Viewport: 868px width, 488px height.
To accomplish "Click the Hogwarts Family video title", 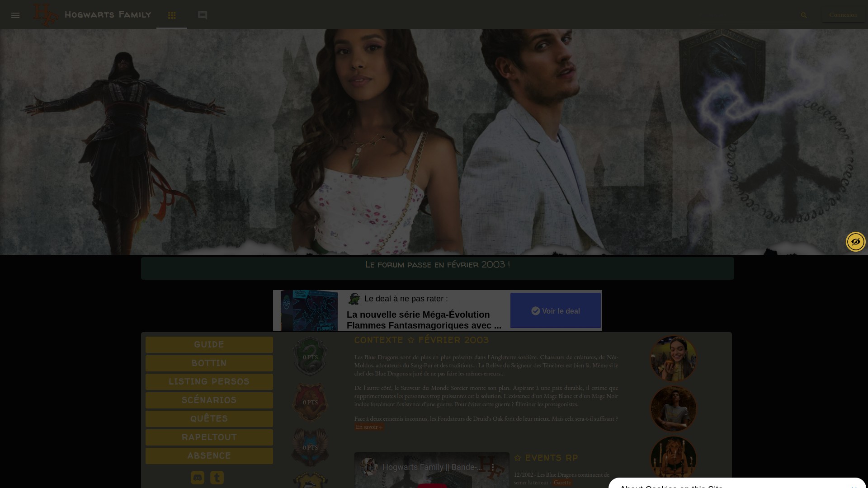I will pyautogui.click(x=432, y=467).
